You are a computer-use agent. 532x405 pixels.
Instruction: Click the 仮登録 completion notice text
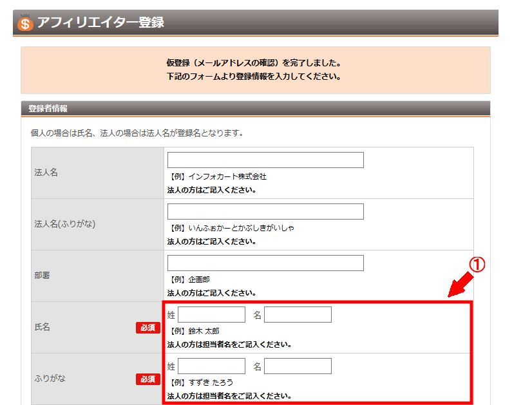[254, 63]
